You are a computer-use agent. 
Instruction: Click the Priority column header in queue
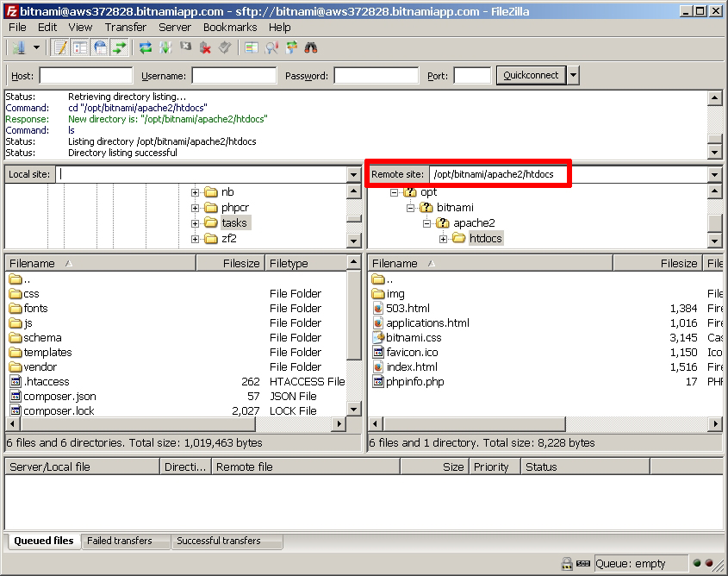(x=495, y=466)
